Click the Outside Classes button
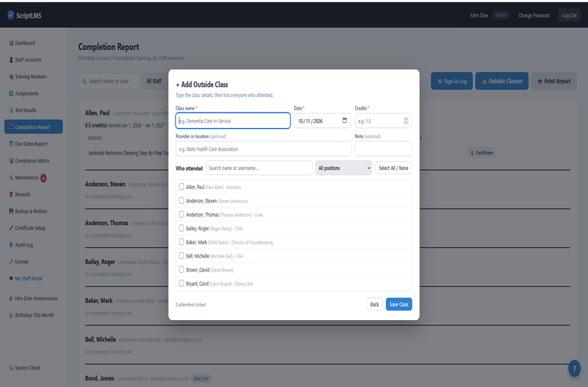588x387 pixels. (502, 81)
